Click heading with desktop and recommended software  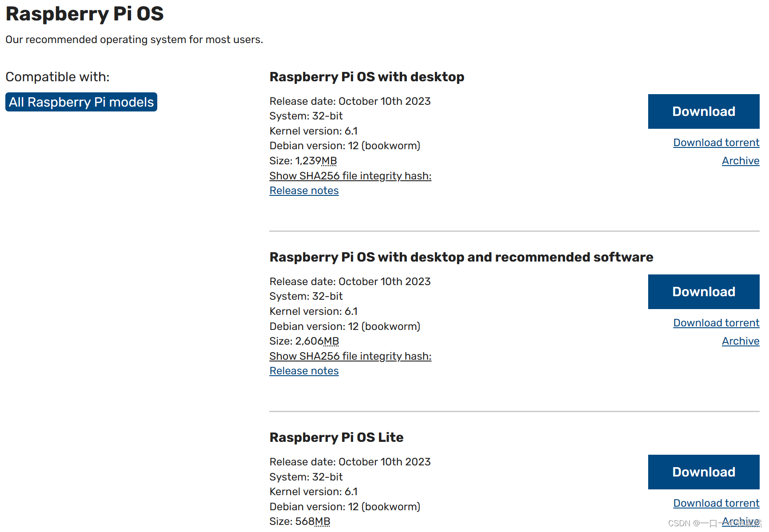point(462,257)
